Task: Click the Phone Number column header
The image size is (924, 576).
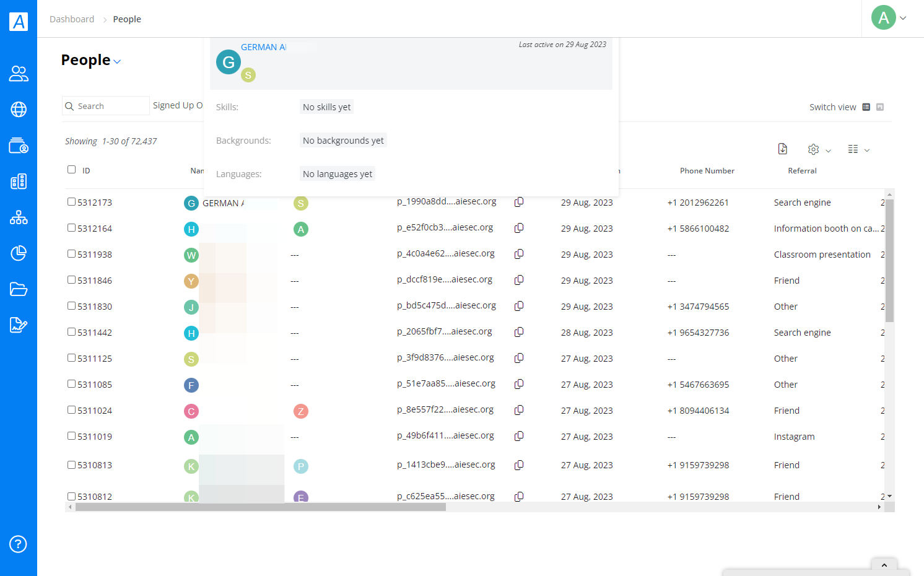Action: [x=707, y=171]
